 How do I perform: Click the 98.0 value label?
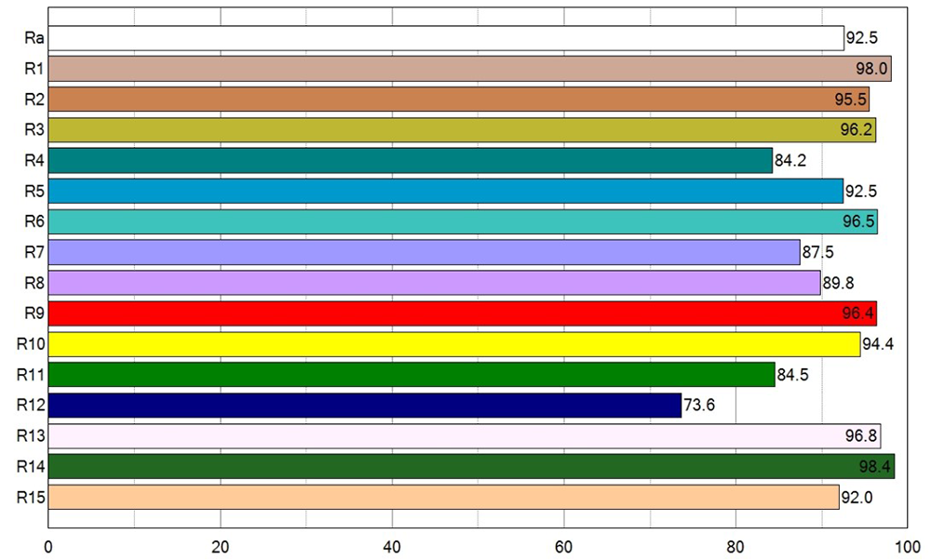point(871,69)
